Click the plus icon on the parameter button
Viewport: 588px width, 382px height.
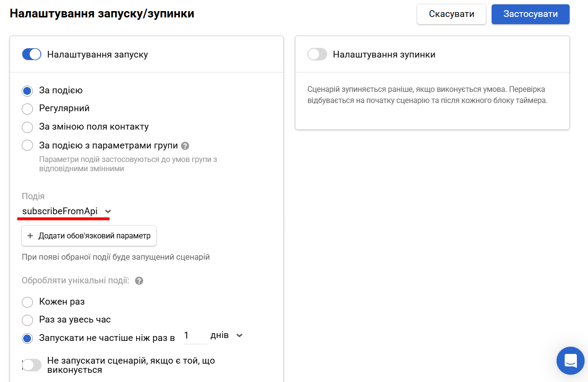(x=30, y=235)
